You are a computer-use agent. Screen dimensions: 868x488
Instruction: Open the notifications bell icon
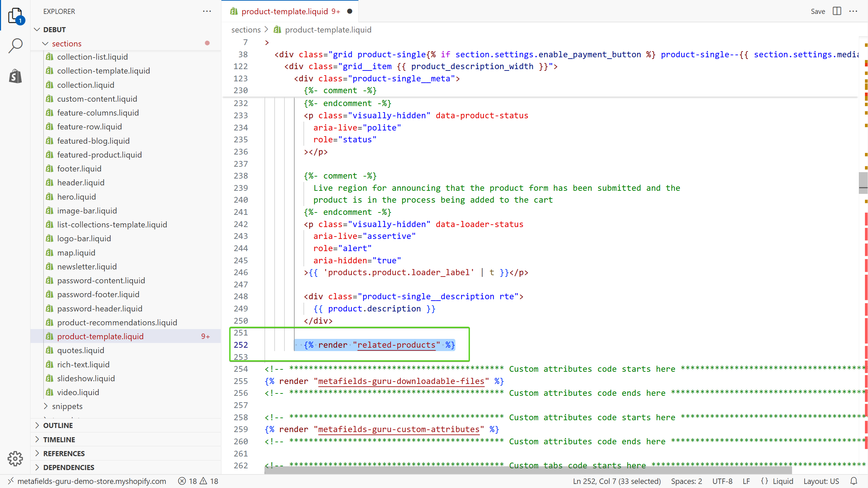click(854, 481)
